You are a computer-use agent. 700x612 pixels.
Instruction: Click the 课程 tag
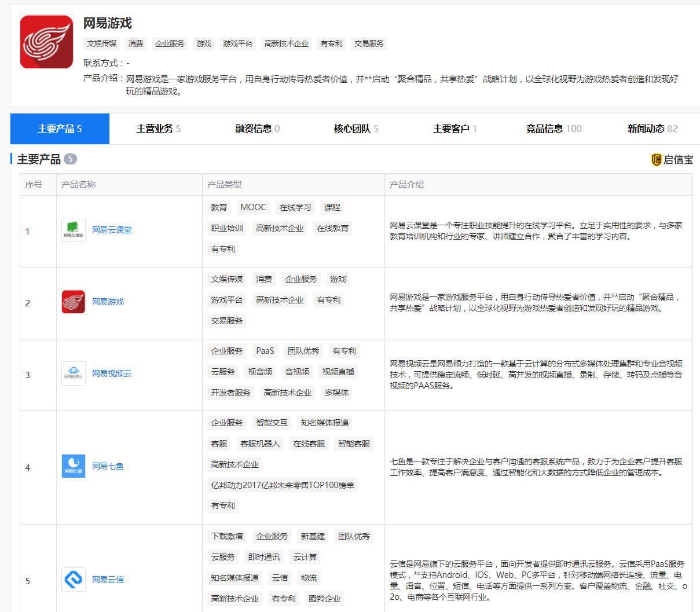[332, 207]
